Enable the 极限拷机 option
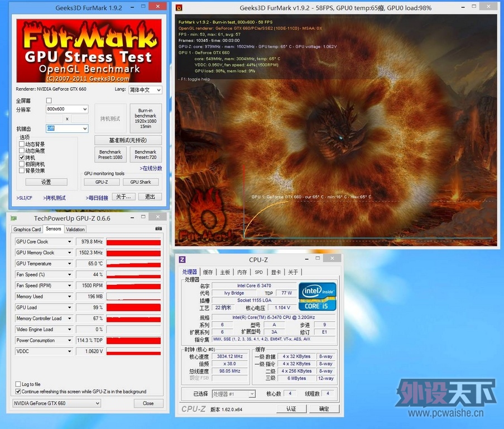 22,164
